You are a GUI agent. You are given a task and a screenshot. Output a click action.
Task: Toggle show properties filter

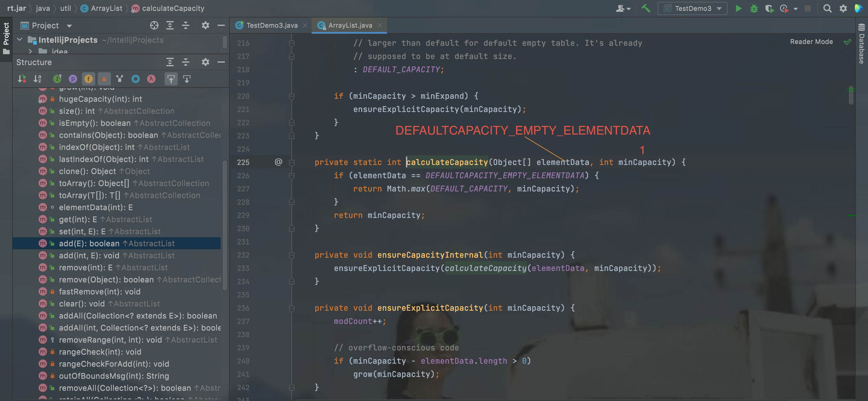pos(73,79)
